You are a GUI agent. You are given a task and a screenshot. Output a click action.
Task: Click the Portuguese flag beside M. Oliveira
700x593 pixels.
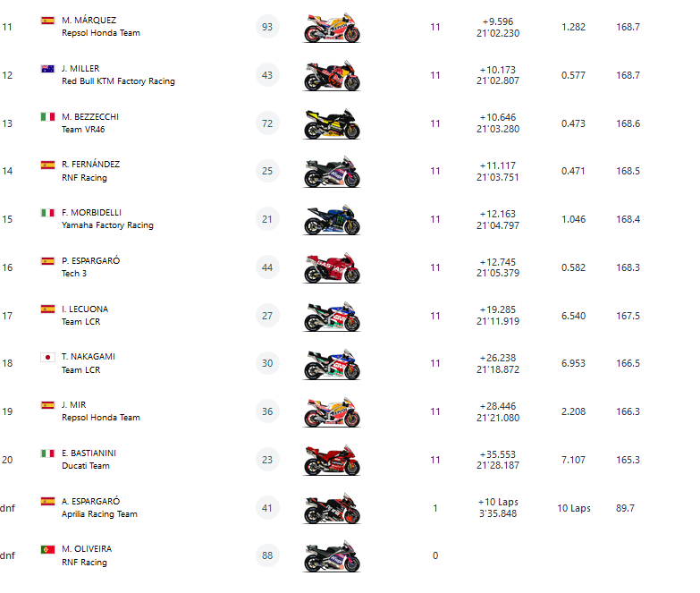tap(47, 549)
